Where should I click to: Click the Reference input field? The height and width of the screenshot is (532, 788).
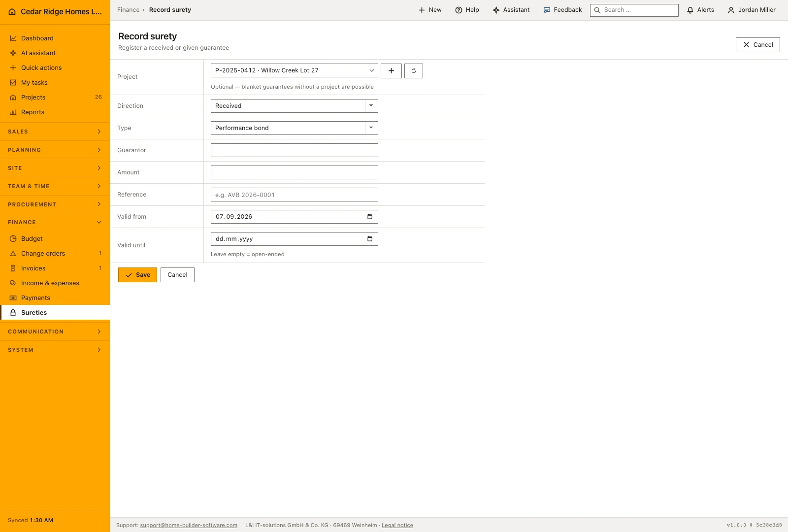295,195
